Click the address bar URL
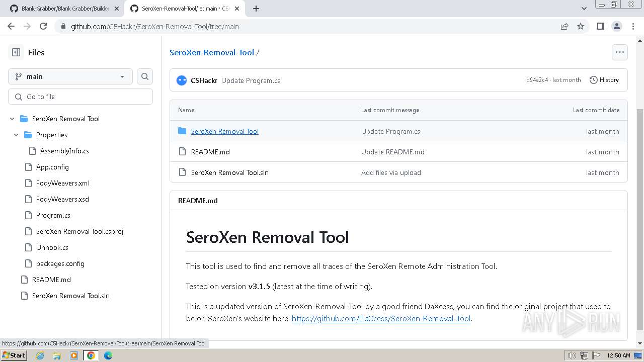Screen dimensions: 644x362 (155, 27)
